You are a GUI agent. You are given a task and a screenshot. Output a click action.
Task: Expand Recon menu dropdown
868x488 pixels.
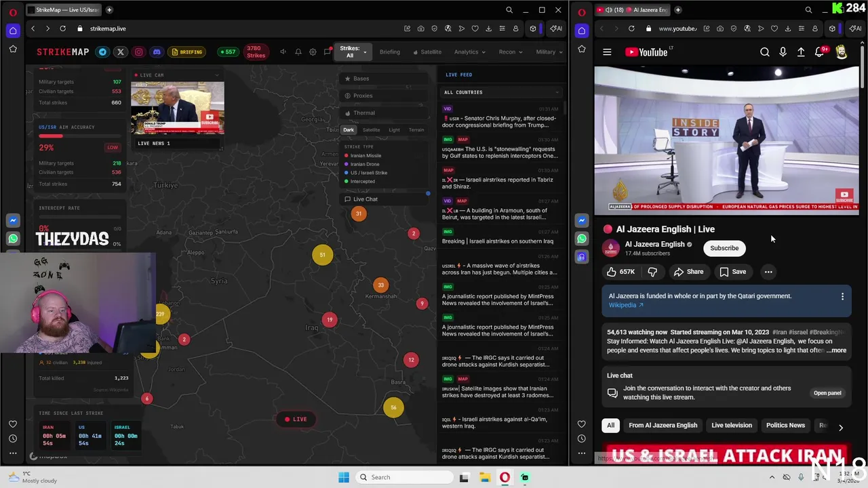(510, 52)
